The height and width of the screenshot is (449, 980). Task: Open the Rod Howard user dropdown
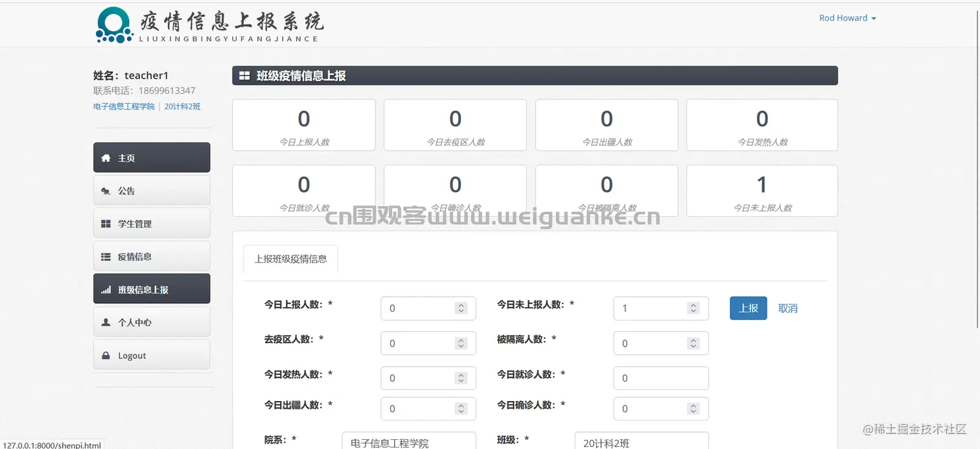pyautogui.click(x=847, y=18)
